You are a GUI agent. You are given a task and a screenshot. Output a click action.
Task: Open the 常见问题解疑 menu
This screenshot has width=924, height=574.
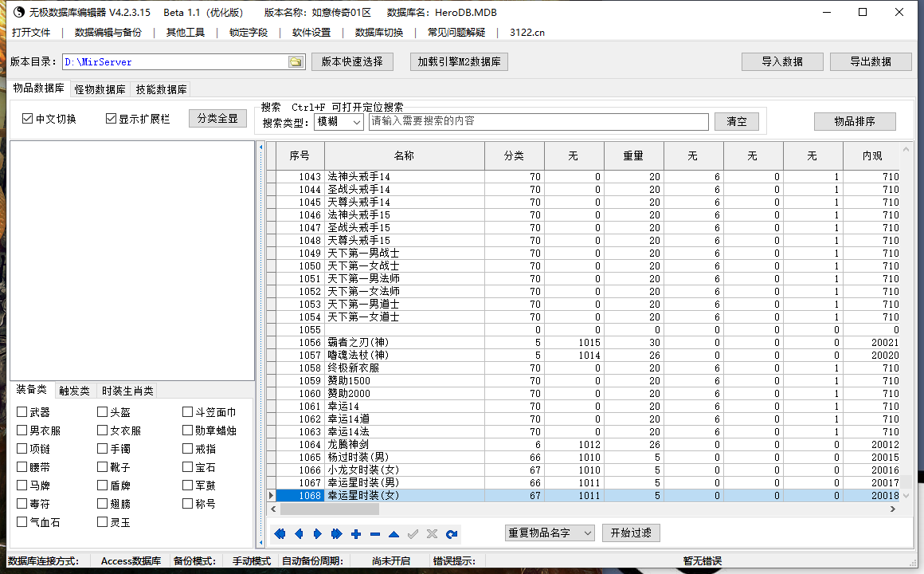(x=456, y=33)
